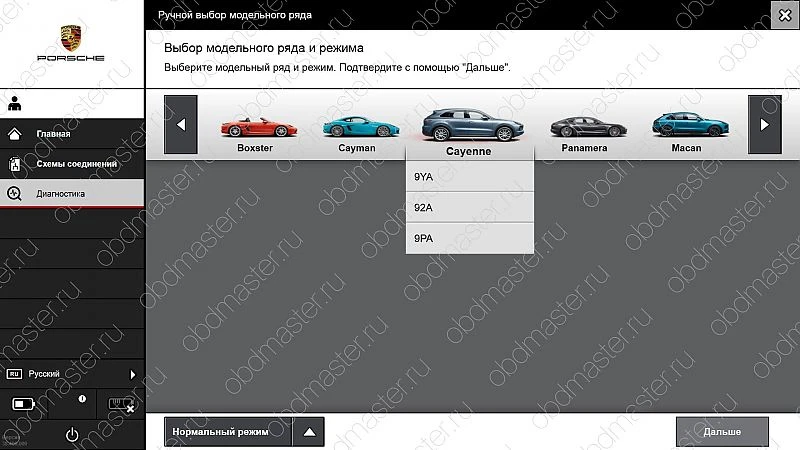
Task: Choose Cayenne type 92A
Action: tap(469, 208)
